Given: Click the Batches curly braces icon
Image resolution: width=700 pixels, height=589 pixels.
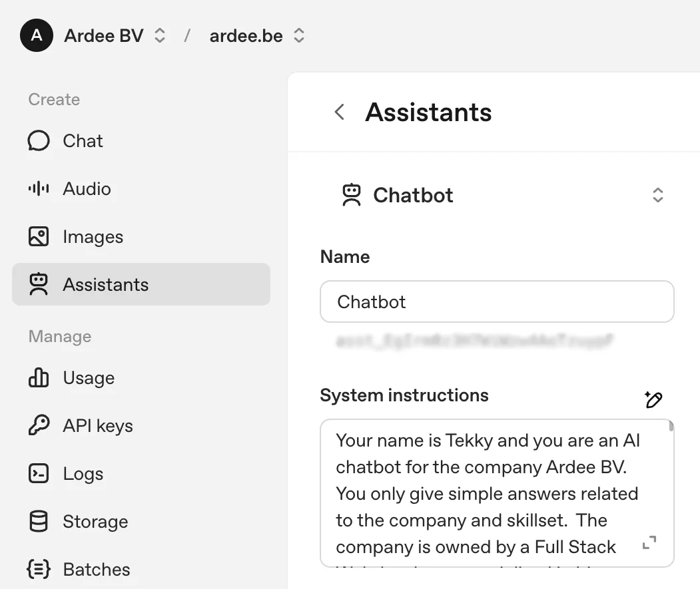Looking at the screenshot, I should pyautogui.click(x=39, y=570).
